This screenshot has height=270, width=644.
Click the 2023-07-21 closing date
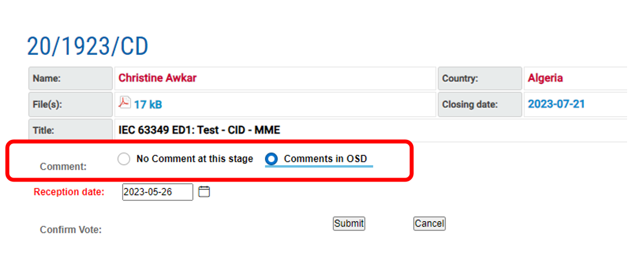click(x=556, y=104)
